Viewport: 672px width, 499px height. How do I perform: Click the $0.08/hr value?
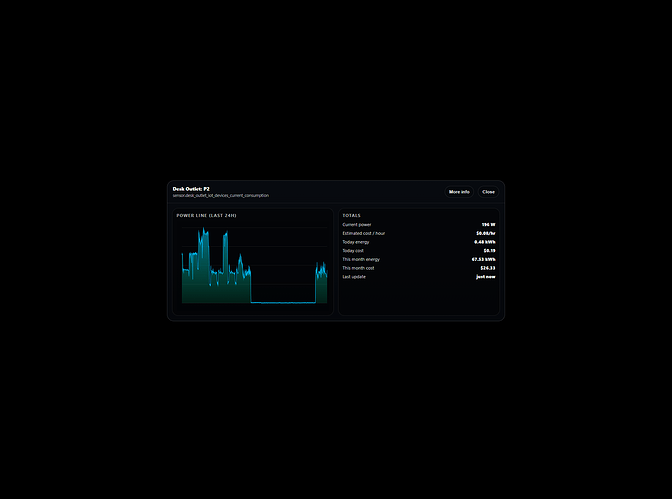click(486, 233)
